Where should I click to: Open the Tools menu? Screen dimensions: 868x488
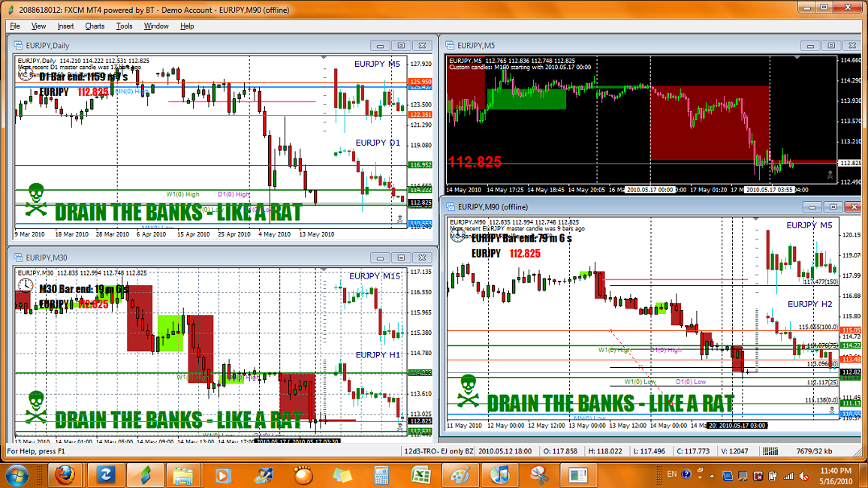[x=124, y=26]
